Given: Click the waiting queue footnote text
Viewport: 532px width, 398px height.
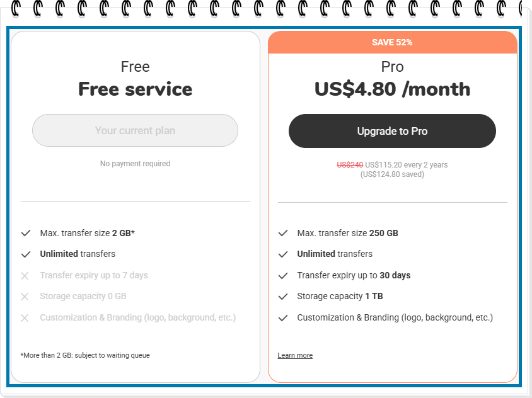Looking at the screenshot, I should [x=85, y=355].
